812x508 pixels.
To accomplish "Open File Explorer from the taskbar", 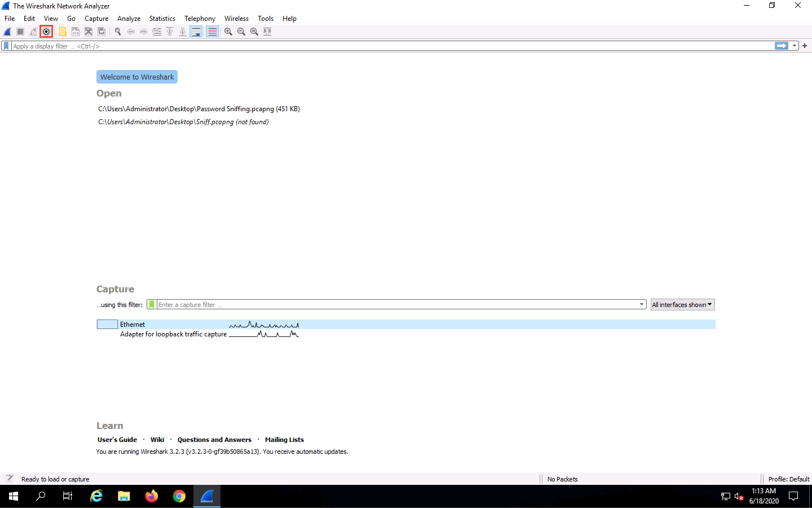I will pyautogui.click(x=124, y=496).
